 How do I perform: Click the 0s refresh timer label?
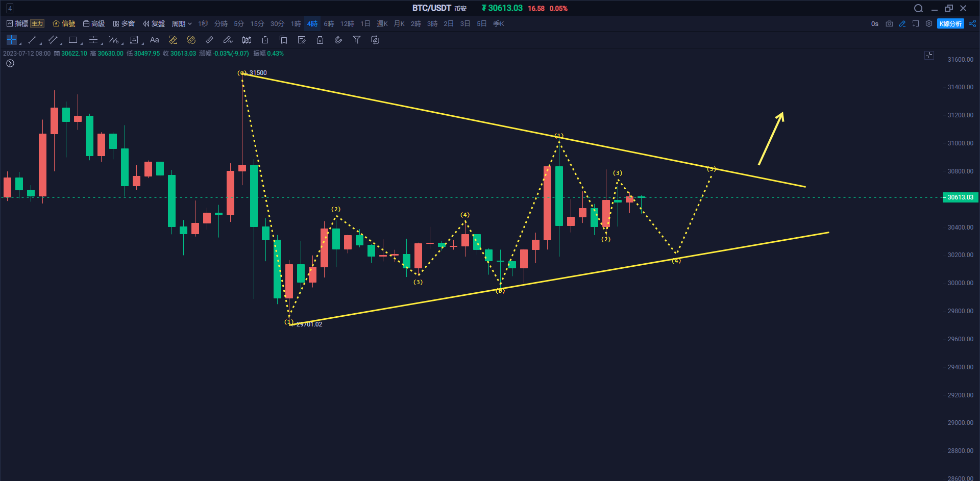point(875,23)
